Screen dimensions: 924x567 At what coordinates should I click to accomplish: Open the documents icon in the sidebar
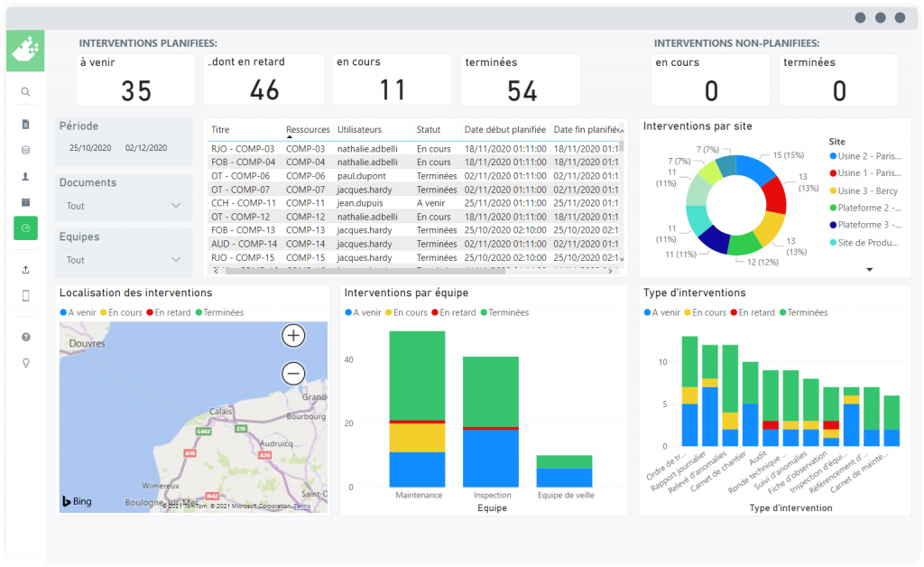pyautogui.click(x=25, y=124)
